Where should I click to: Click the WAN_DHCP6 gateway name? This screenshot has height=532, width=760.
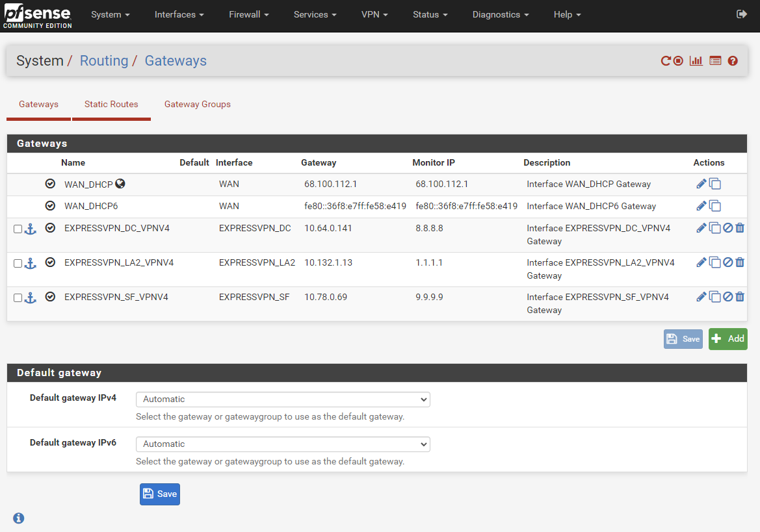click(x=91, y=206)
